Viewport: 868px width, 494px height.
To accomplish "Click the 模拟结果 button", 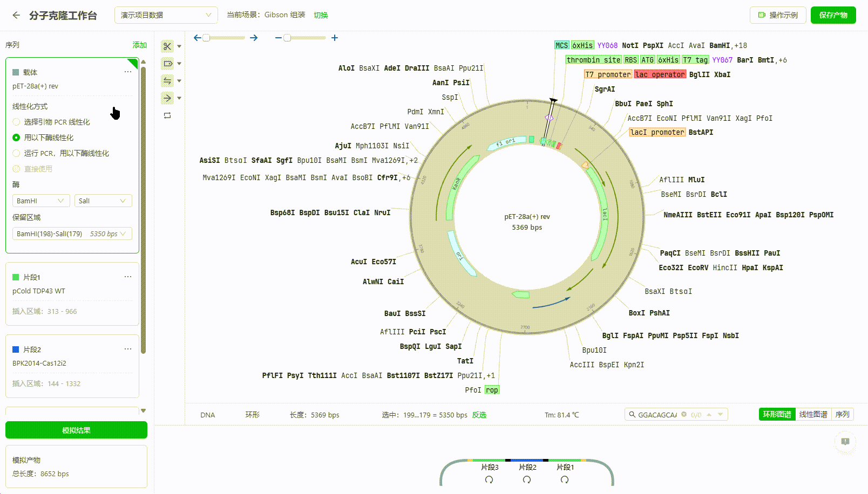I will pyautogui.click(x=76, y=430).
